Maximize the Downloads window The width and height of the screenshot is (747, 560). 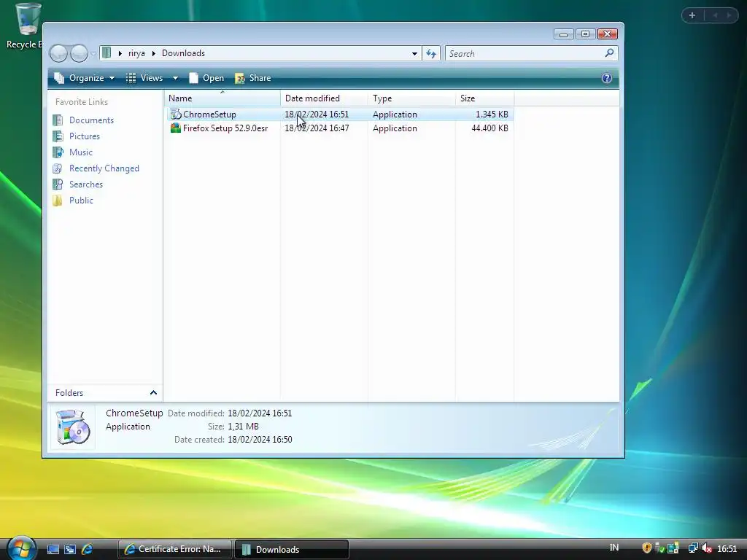(x=586, y=34)
